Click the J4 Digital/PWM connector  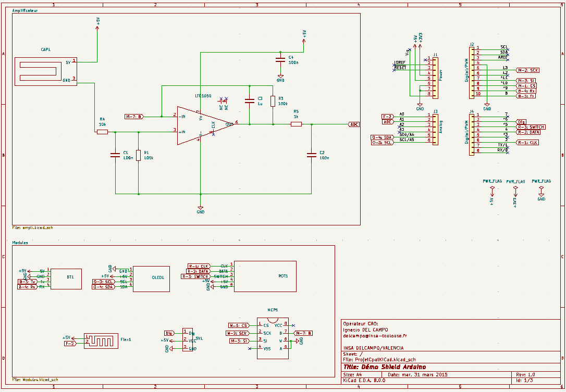click(x=472, y=135)
